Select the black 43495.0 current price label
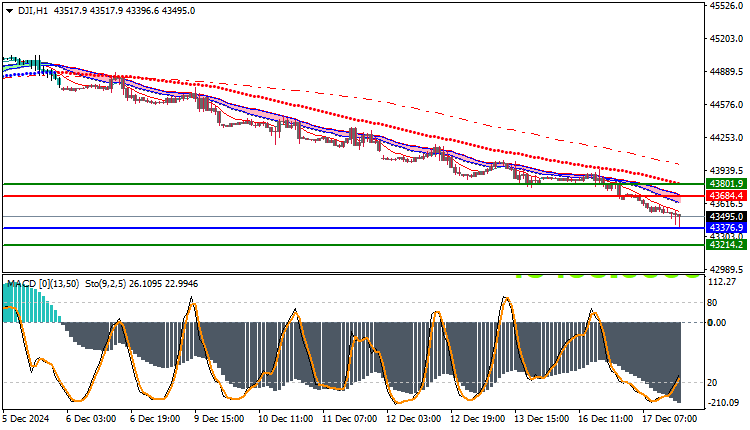This screenshot has height=430, width=750. click(x=726, y=217)
